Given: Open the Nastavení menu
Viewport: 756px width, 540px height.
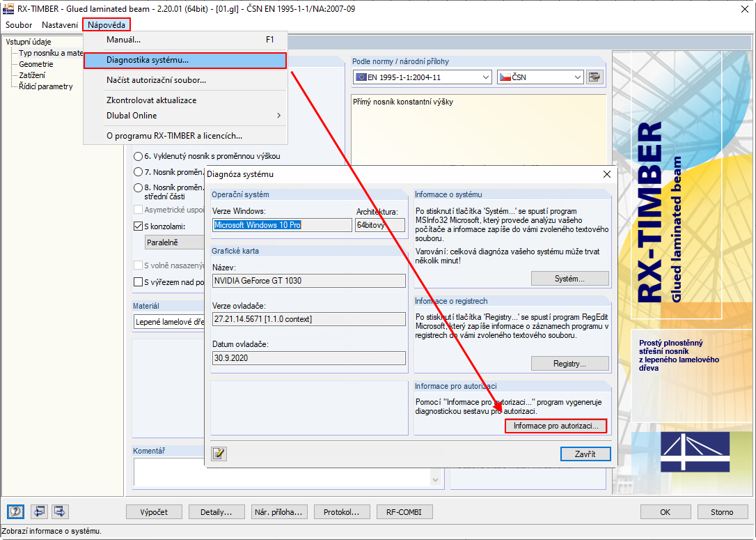Looking at the screenshot, I should (60, 24).
